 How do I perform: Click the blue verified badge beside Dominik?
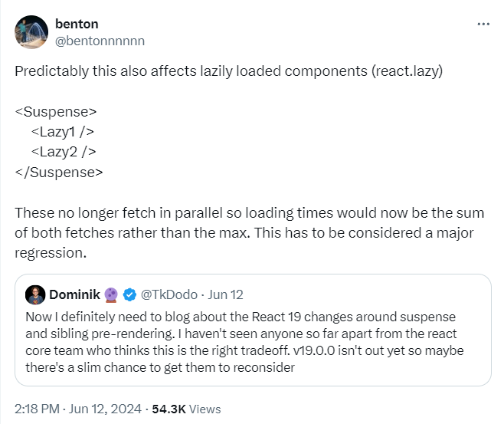pos(130,294)
